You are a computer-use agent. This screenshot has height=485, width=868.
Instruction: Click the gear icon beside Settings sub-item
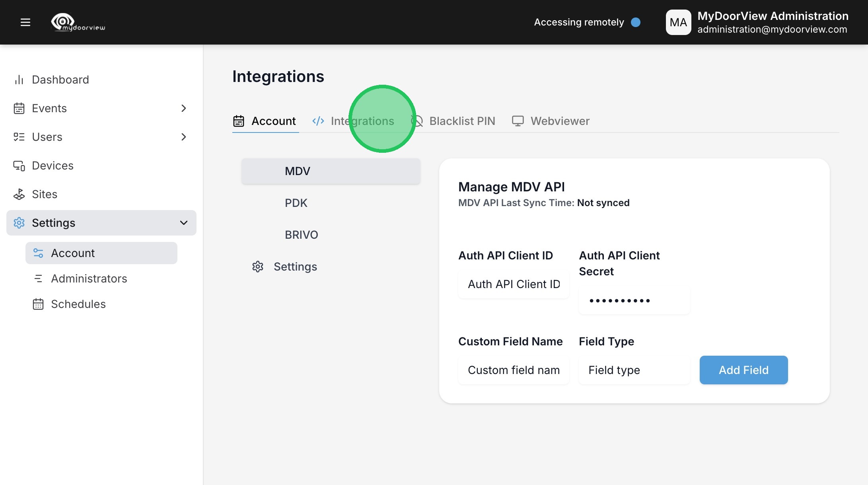tap(258, 267)
